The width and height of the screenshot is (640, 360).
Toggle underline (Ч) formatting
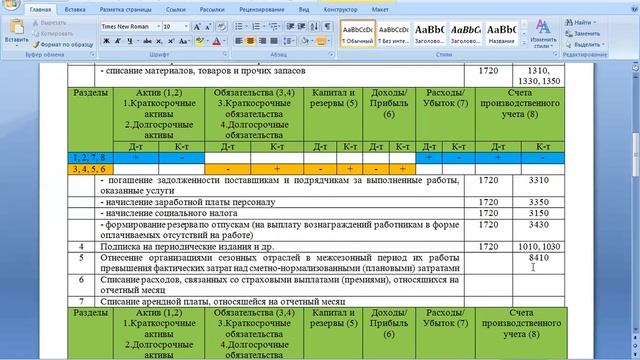coord(130,41)
